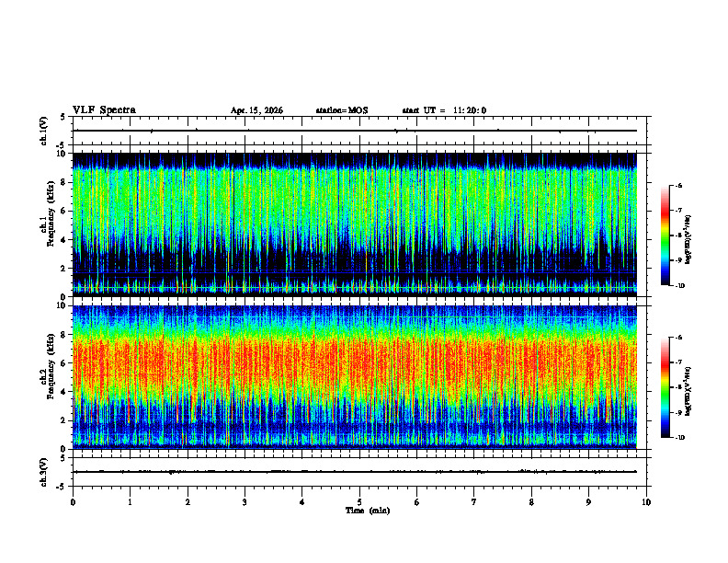Click the "8" kHz tick on ch.2 axis
This screenshot has width=728, height=563.
[x=63, y=335]
